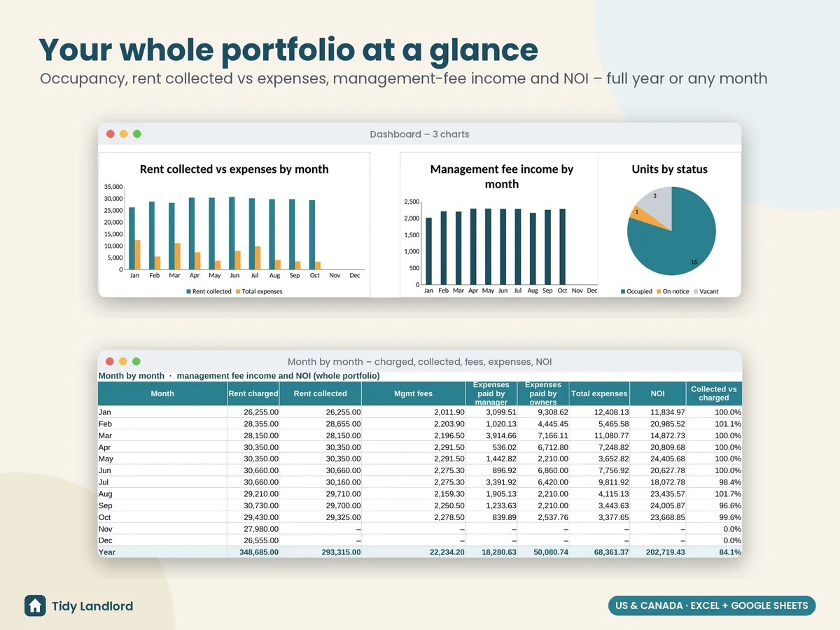Click the Rent charged column header
Screen dimensions: 840x630
pos(253,393)
